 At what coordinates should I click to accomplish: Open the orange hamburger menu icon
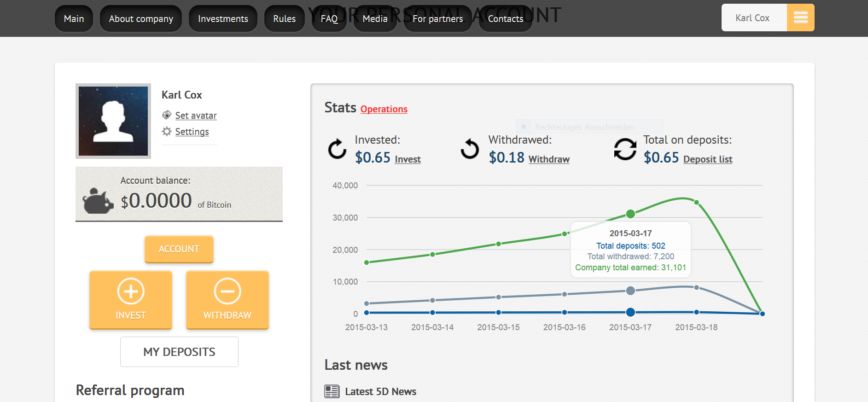tap(800, 17)
